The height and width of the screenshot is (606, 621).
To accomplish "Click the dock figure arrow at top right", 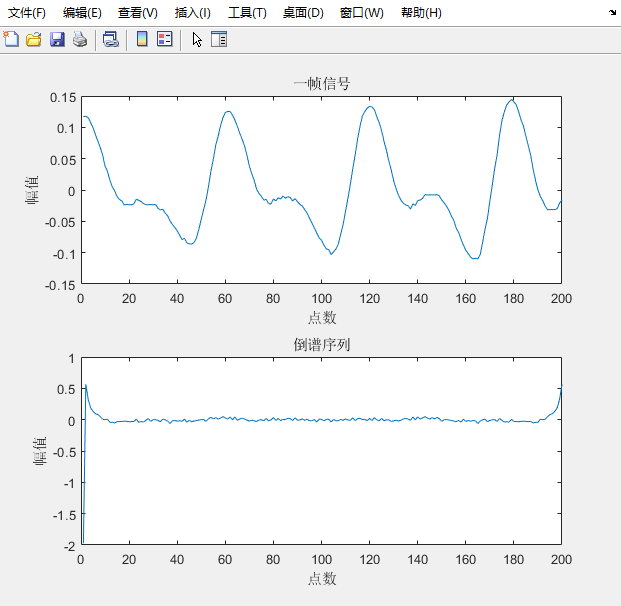I will [x=612, y=12].
